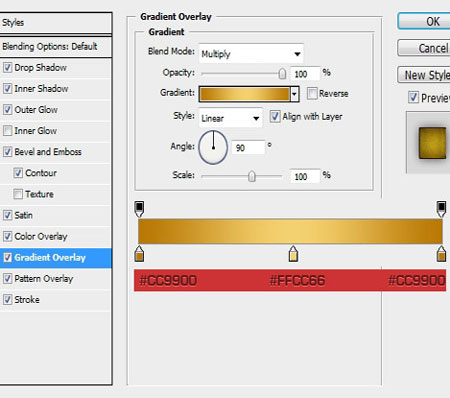Confirm with the OK button
Screen dimensions: 450x398
click(424, 21)
